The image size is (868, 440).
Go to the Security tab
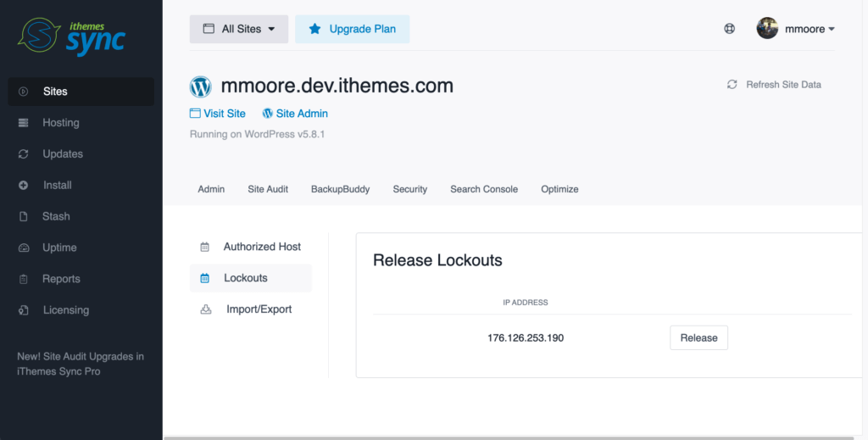click(410, 189)
